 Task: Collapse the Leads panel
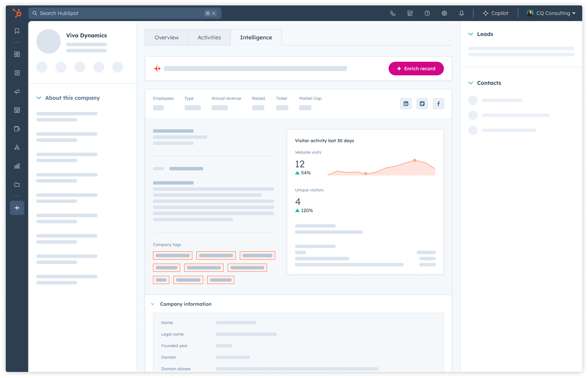tap(471, 34)
